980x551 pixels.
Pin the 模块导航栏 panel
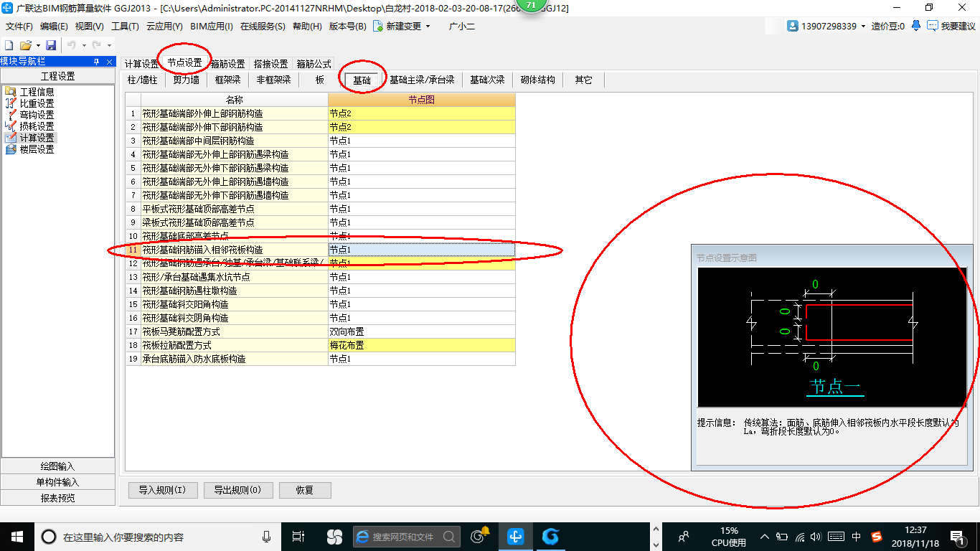(97, 62)
